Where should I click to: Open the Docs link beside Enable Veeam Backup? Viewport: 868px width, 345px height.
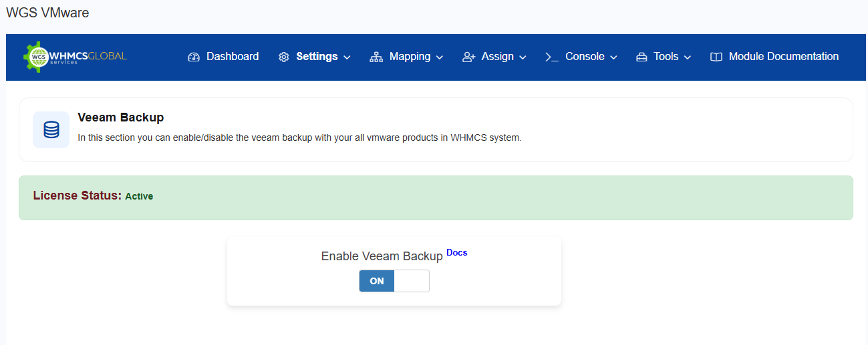(x=457, y=253)
